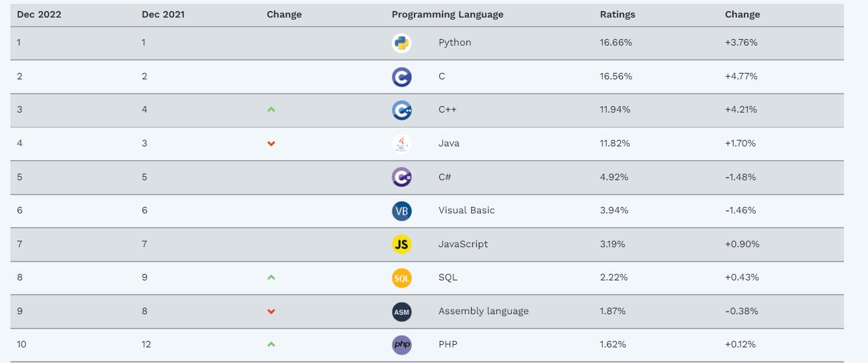
Task: Click the Visual Basic VB icon
Action: (402, 211)
